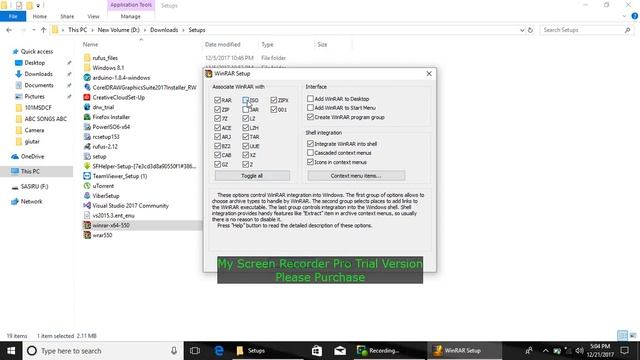640x360 pixels.
Task: Click the Cortana microphone icon
Action: click(x=174, y=351)
